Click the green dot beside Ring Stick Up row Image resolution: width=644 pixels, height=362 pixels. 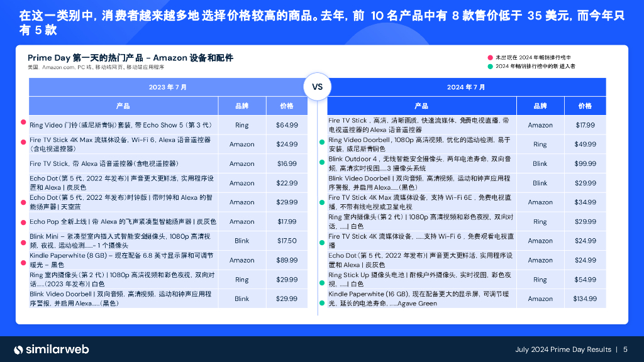tap(321, 279)
